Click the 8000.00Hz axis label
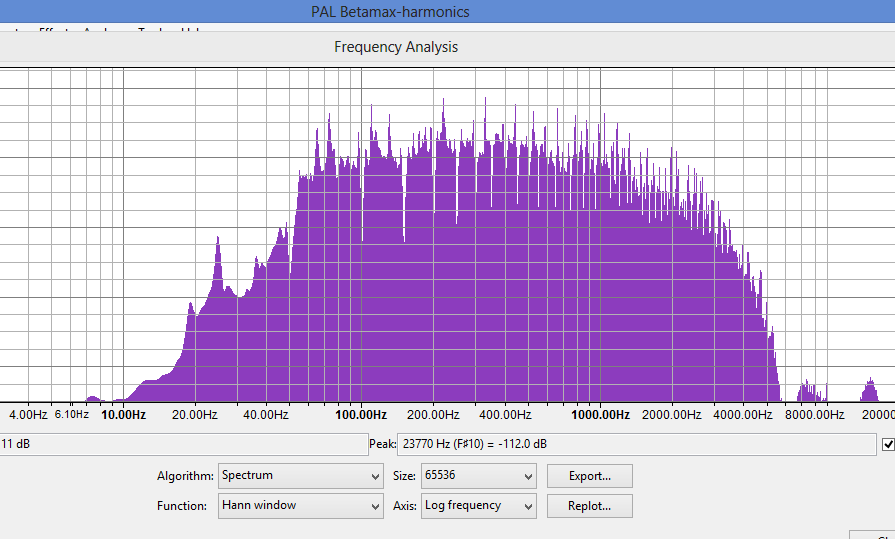Image resolution: width=895 pixels, height=539 pixels. click(x=815, y=415)
